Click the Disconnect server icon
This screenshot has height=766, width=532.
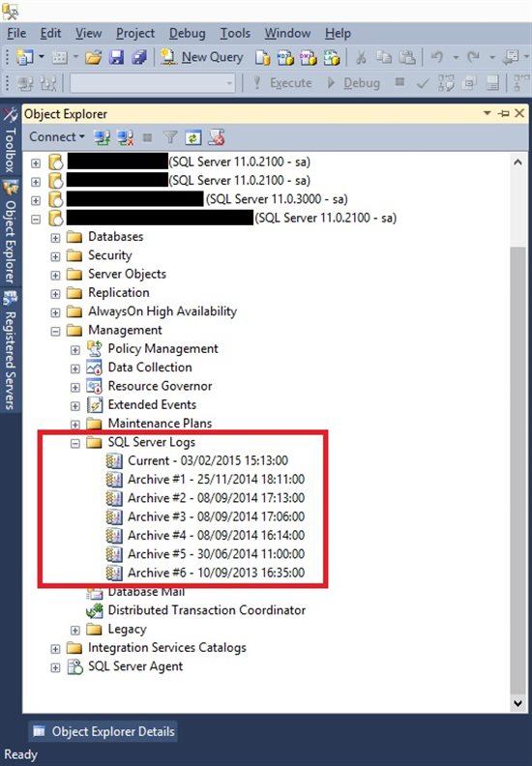coord(125,137)
